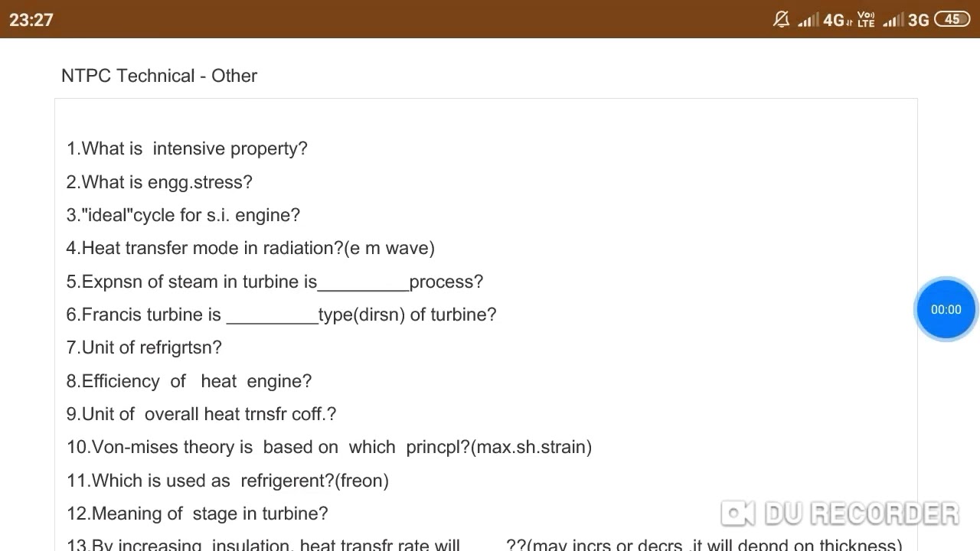
Task: Tap the VoLTE status icon
Action: pyautogui.click(x=866, y=20)
